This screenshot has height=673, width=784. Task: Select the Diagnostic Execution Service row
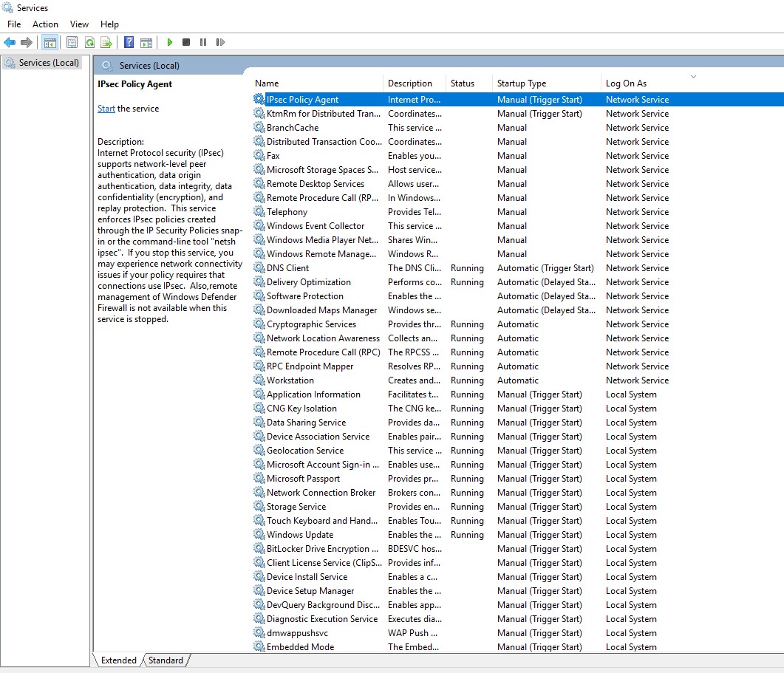coord(517,618)
